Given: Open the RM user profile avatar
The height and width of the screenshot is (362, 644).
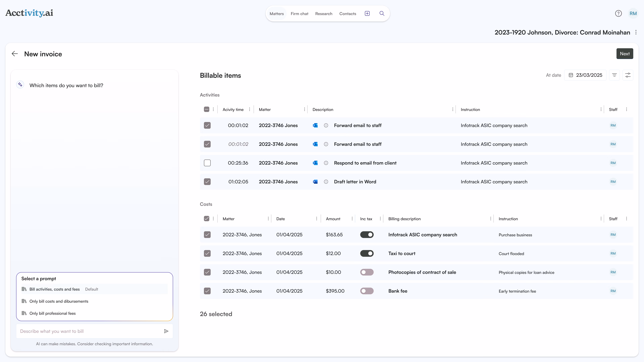Looking at the screenshot, I should [x=633, y=13].
